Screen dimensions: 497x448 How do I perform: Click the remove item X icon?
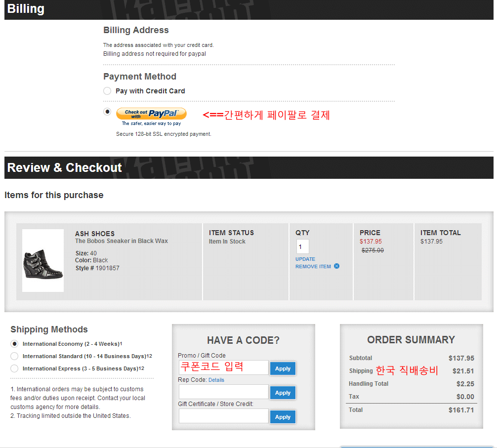tap(336, 266)
